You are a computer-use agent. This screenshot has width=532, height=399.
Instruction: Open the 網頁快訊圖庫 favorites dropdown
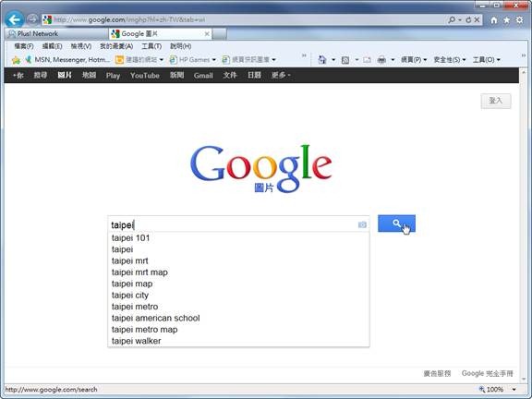coord(248,60)
